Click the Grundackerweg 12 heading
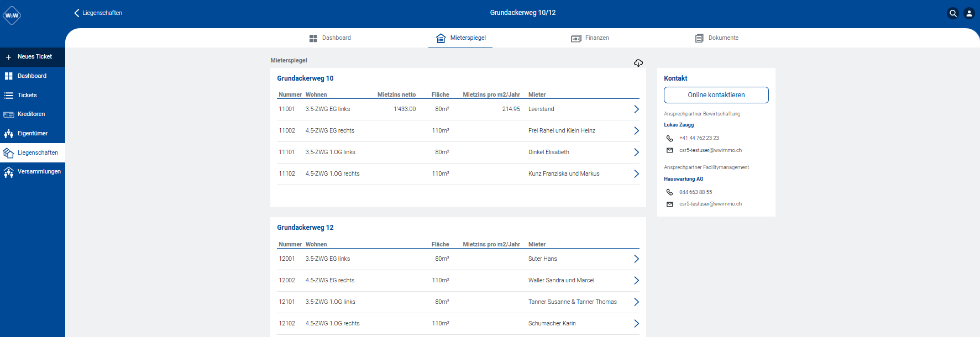The image size is (980, 337). (305, 228)
